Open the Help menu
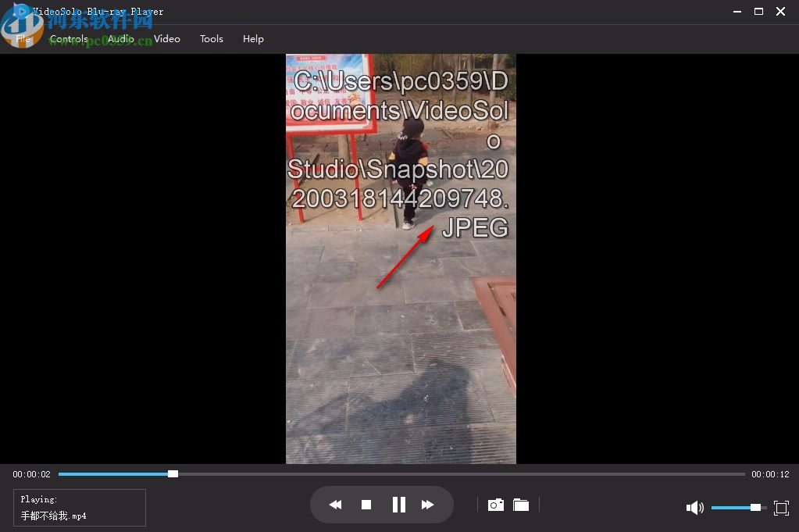The width and height of the screenshot is (799, 532). (253, 38)
